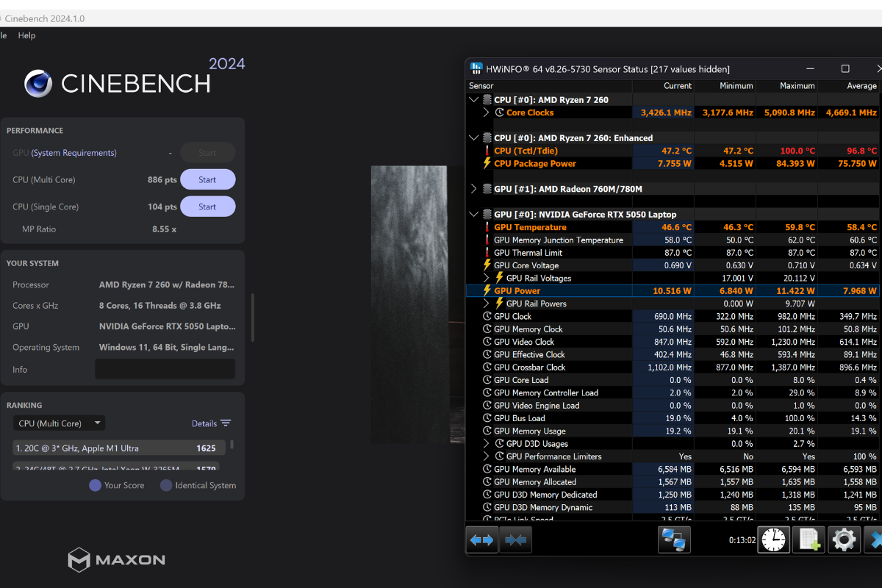Click the Maximum column header
Image resolution: width=882 pixels, height=588 pixels.
787,86
